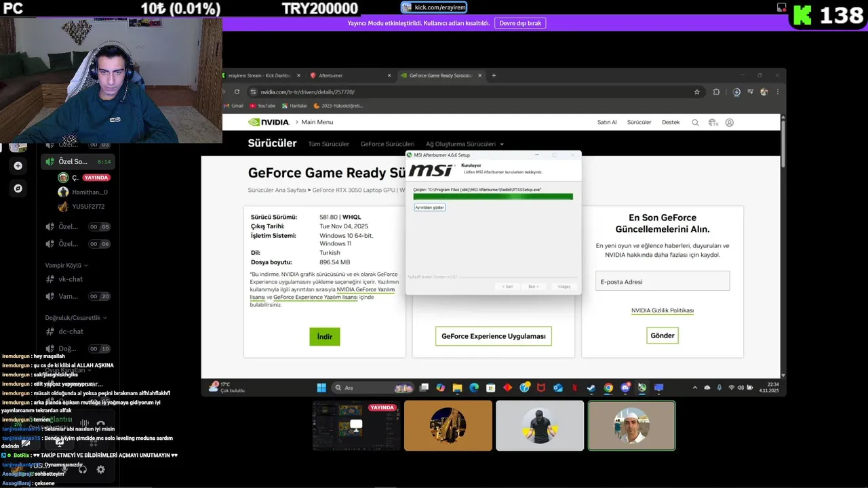Click MSI Afterburner install progress bar
Viewport: 868px width, 488px height.
(493, 197)
